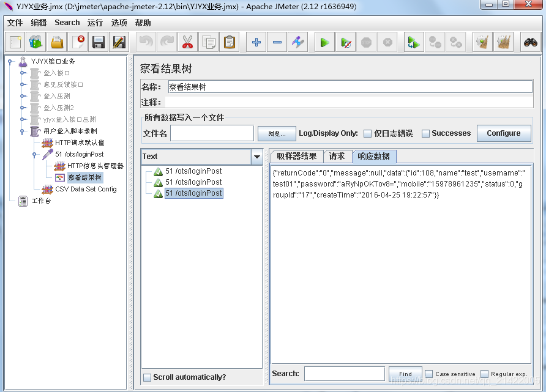Open the 帮助 menu
This screenshot has width=546, height=392.
point(143,23)
